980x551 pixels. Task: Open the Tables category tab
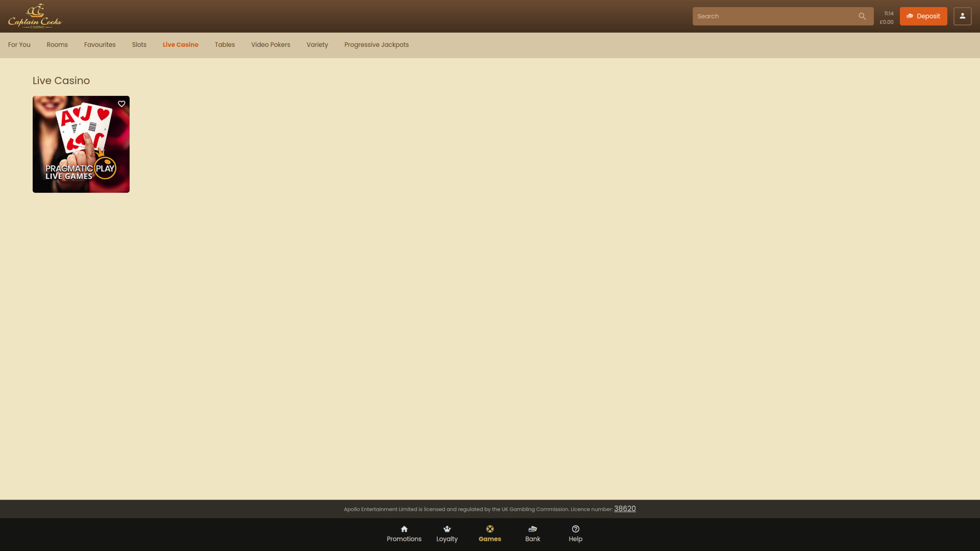[225, 45]
